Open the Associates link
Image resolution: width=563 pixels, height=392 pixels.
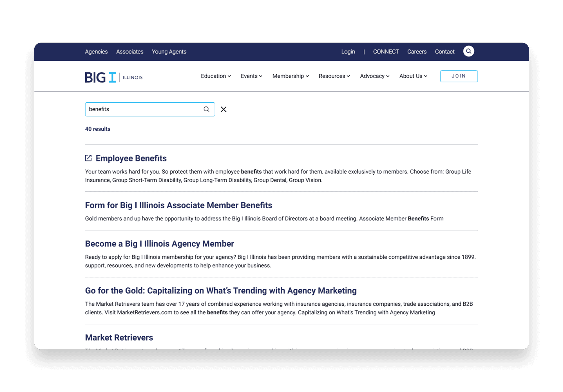coord(130,51)
